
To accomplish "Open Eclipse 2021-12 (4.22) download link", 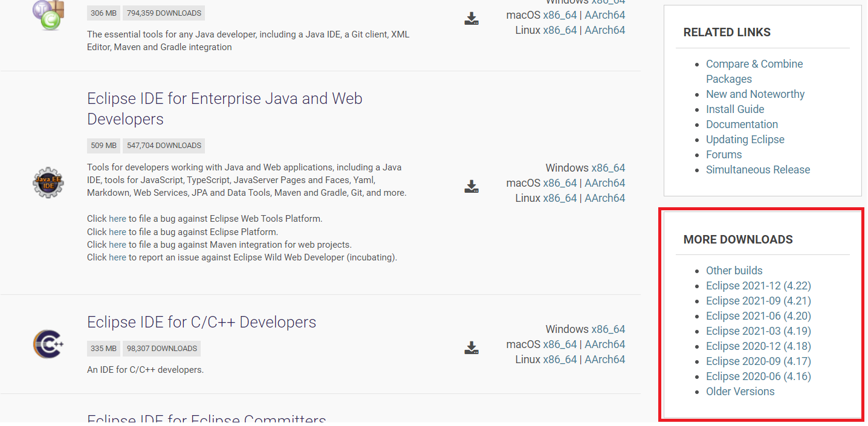I will (759, 286).
